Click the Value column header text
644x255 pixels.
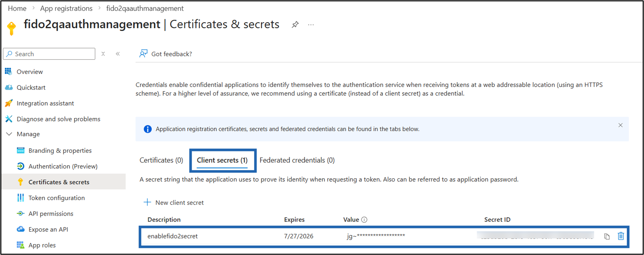351,220
